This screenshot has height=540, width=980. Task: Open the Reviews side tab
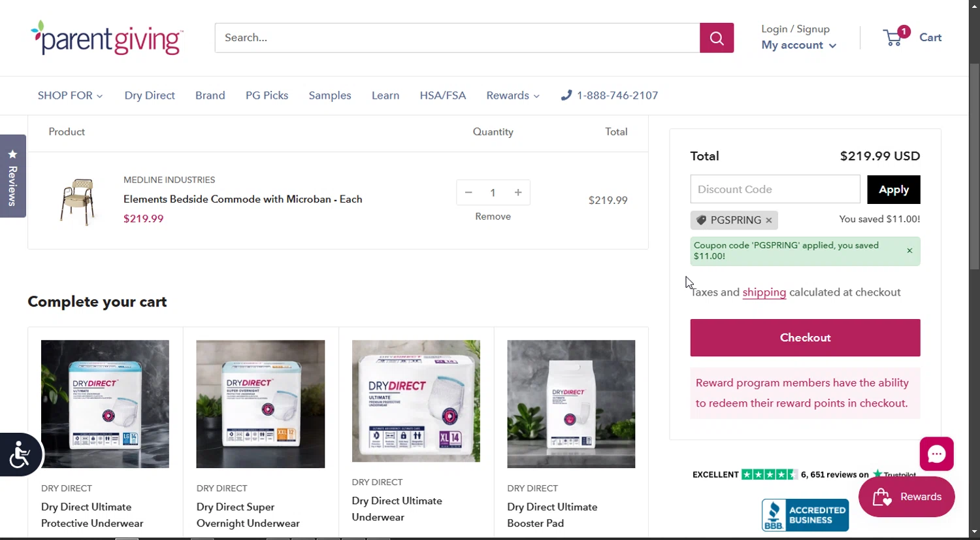pos(12,176)
